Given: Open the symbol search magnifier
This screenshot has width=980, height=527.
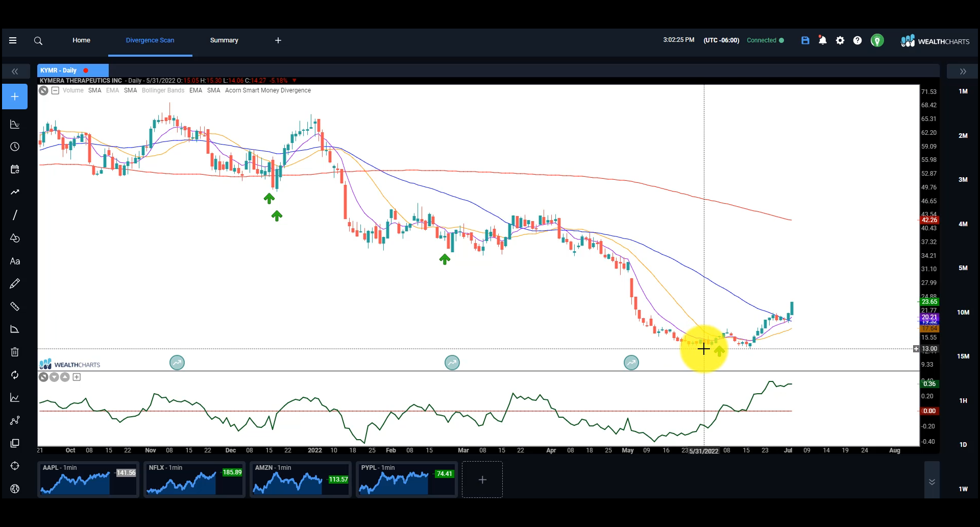Looking at the screenshot, I should click(x=38, y=40).
